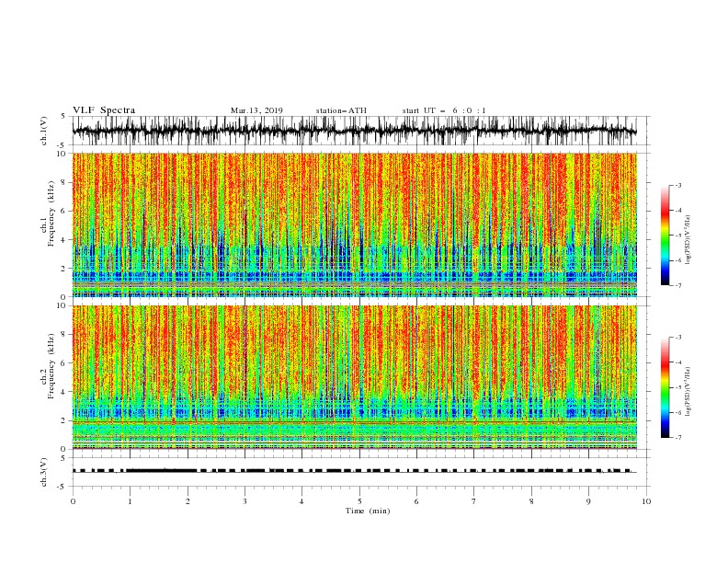Click the '8' tick on ch.1 frequency axis
Viewport: 728px width, 563px height.
64,182
